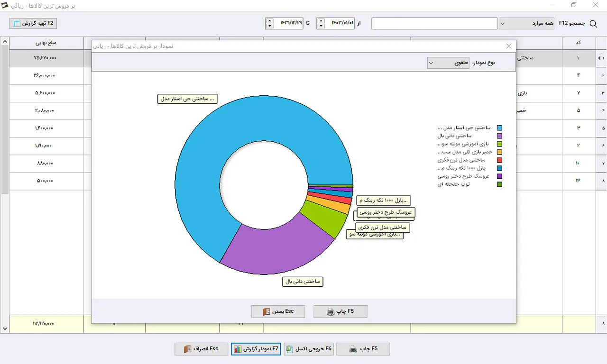Select the end date field ۱۴۳۱/۱۲/۲۹
The height and width of the screenshot is (364, 607).
click(x=289, y=23)
